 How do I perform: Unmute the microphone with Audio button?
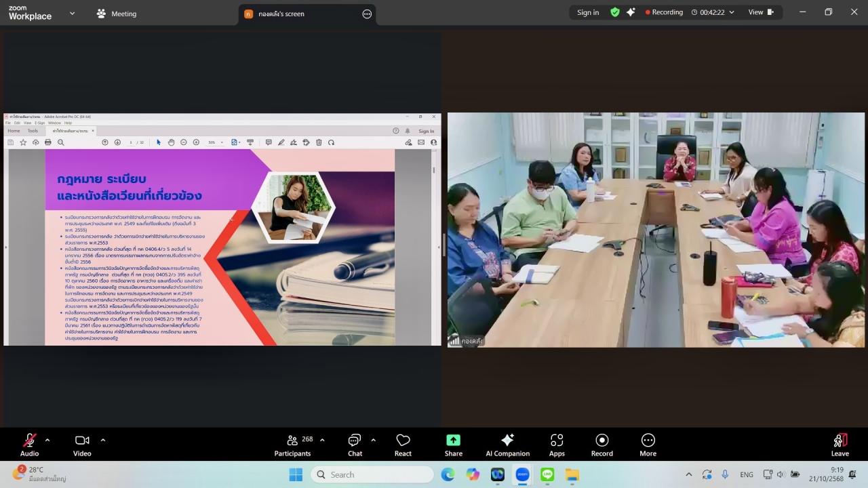(x=29, y=445)
